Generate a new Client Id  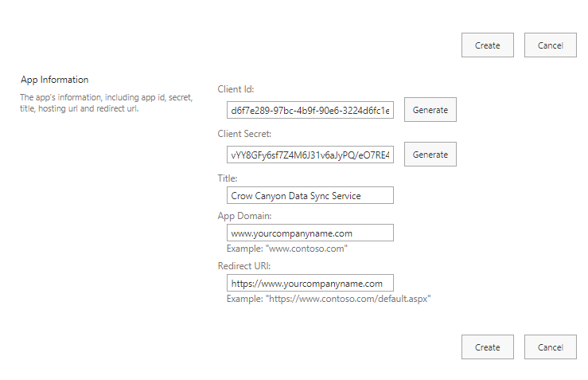pos(430,110)
